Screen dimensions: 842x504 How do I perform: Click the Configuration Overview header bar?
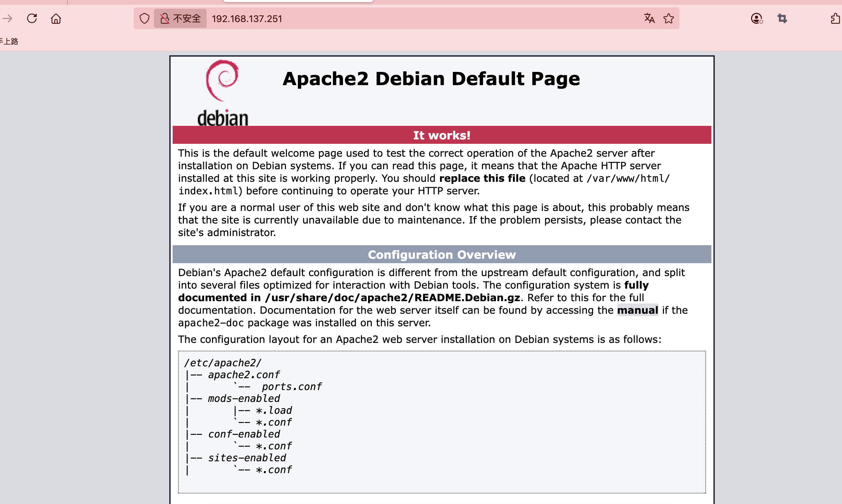[442, 254]
